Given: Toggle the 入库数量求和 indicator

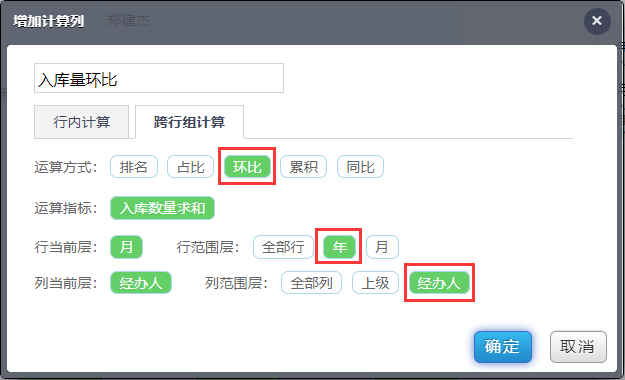Looking at the screenshot, I should tap(162, 208).
